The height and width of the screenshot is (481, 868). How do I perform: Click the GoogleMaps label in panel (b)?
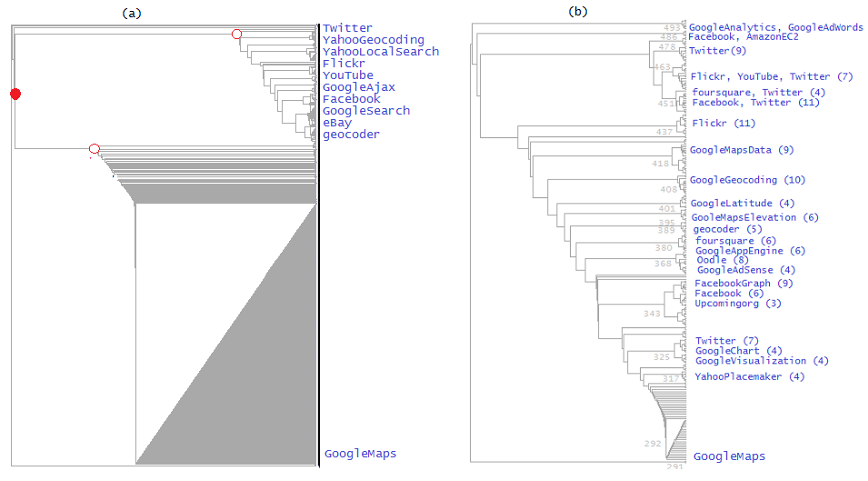730,456
